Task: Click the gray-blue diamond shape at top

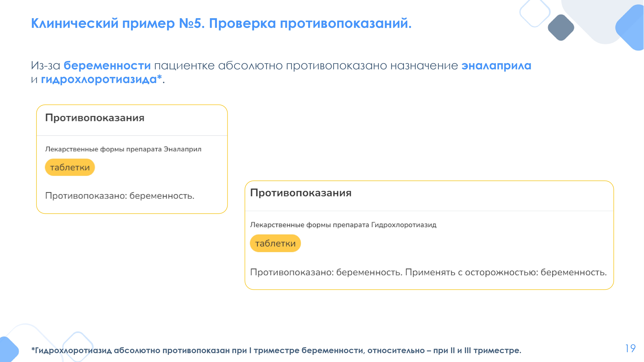Action: pos(561,28)
